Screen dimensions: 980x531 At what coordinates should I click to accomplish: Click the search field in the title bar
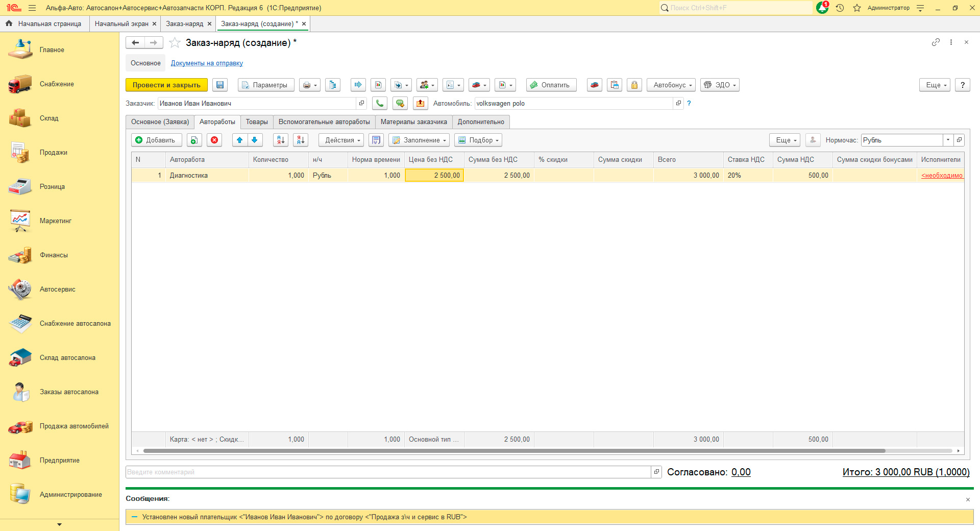point(735,8)
